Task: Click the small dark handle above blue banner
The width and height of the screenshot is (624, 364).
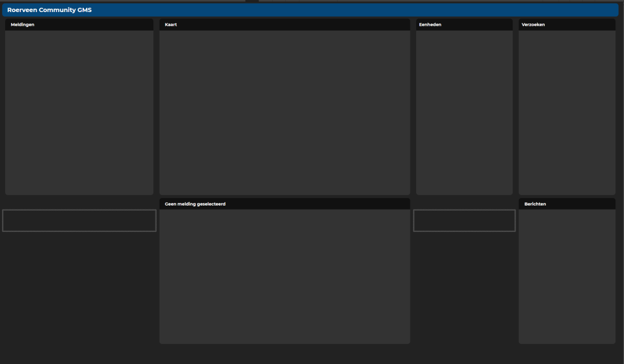Action: (252, 1)
